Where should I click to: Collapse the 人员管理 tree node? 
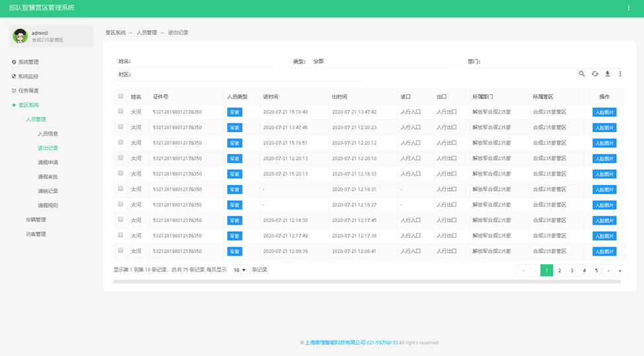pyautogui.click(x=36, y=120)
